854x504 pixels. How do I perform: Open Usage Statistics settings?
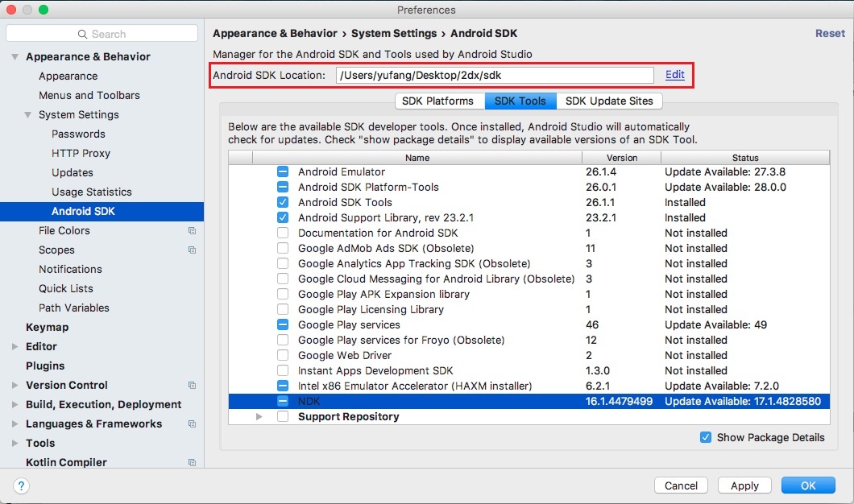tap(92, 192)
